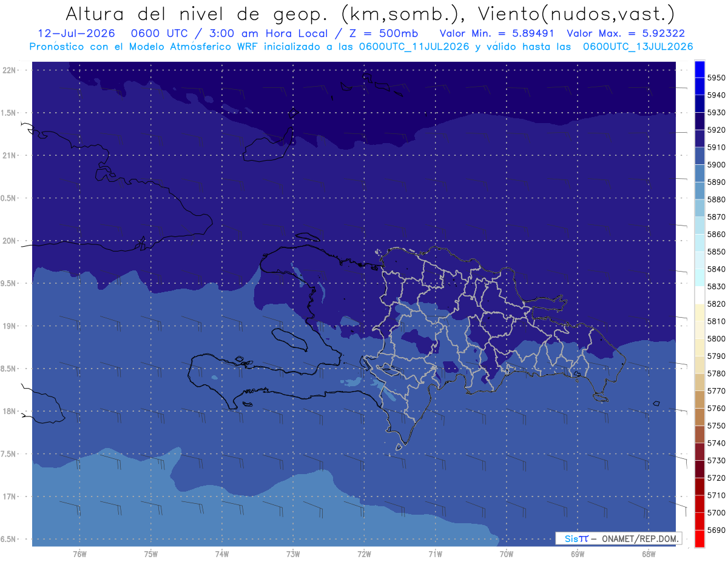This screenshot has width=728, height=562.
Task: Click the legend swatch between 5750 and 5760
Action: tap(699, 416)
